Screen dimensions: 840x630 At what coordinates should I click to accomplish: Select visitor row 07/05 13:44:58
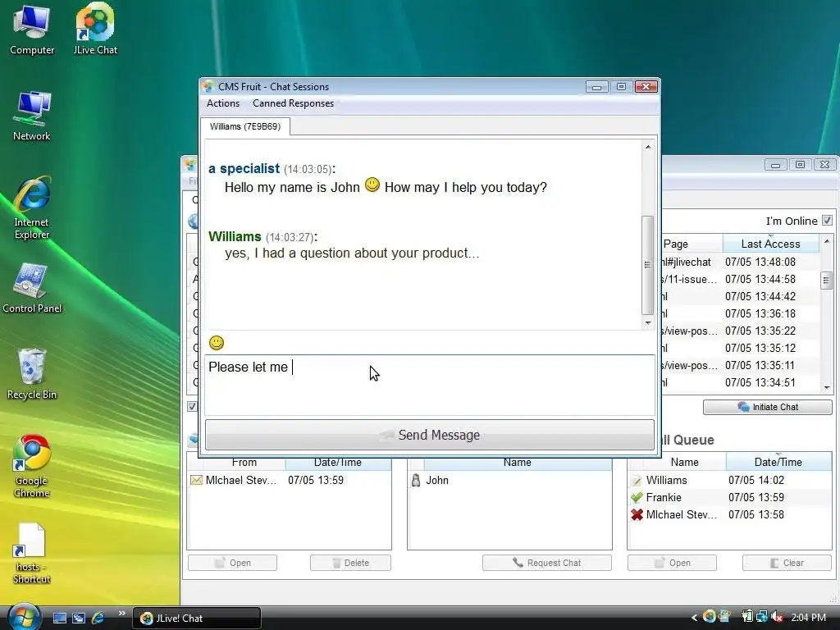(741, 279)
